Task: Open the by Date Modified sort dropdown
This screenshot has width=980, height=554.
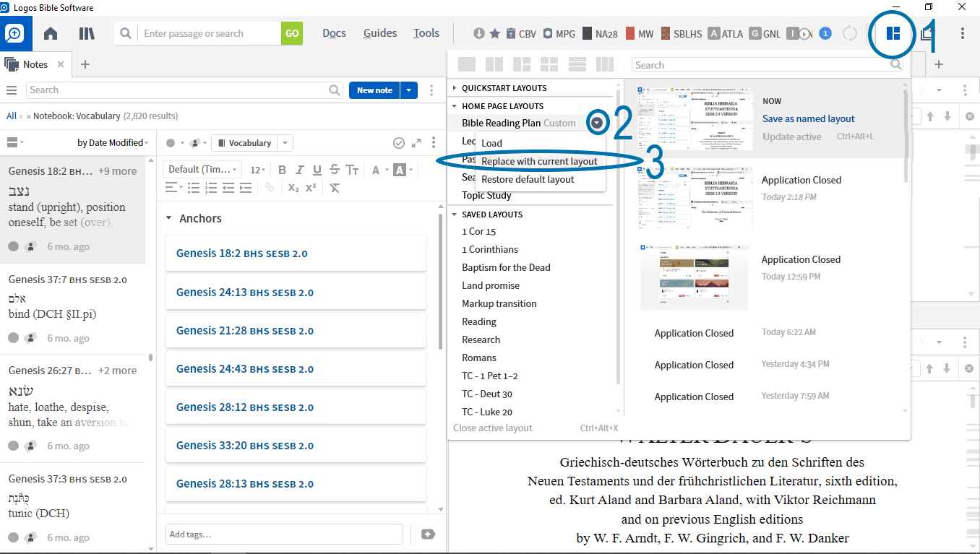Action: (x=113, y=143)
